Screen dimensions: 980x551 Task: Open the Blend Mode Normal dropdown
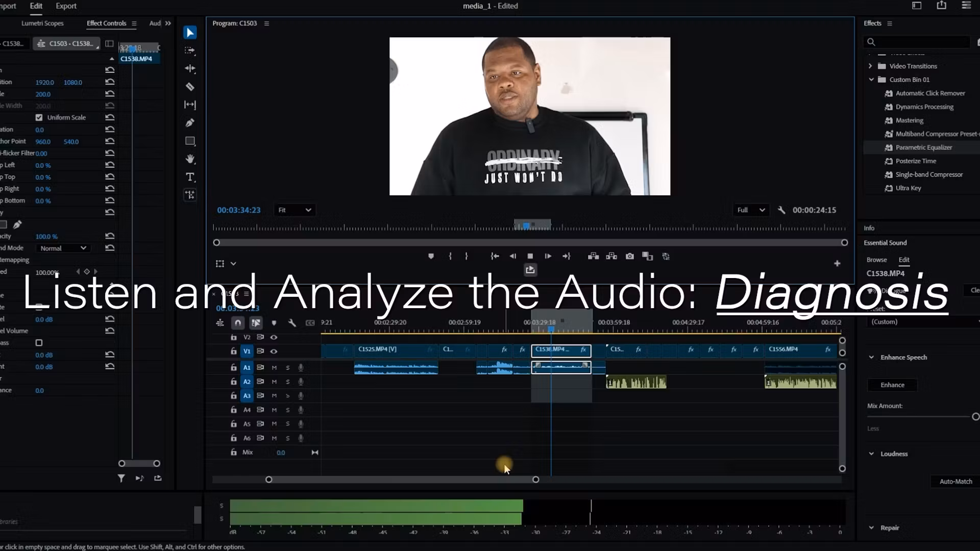(x=63, y=248)
